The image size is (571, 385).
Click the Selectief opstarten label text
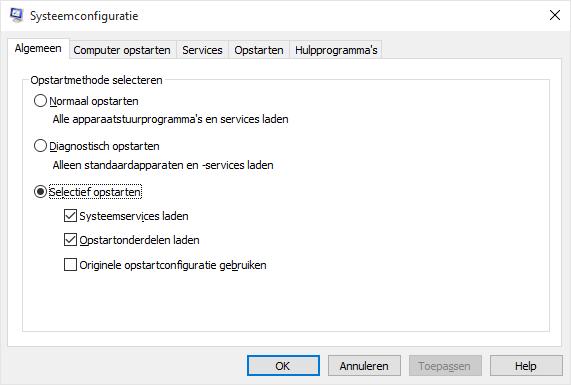click(95, 192)
